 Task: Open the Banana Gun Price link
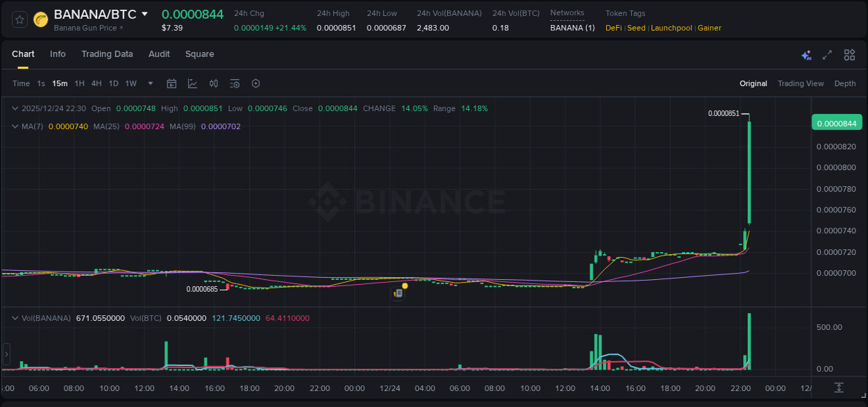point(88,28)
